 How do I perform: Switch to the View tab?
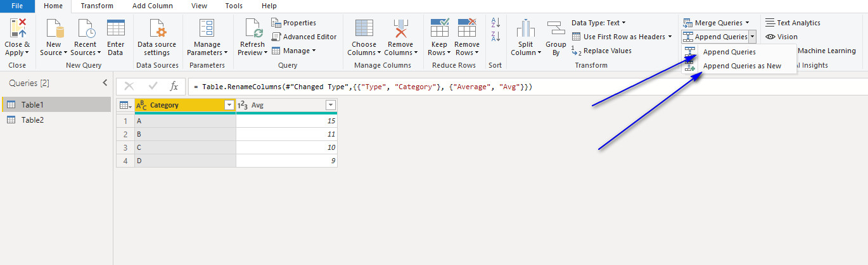pos(199,6)
